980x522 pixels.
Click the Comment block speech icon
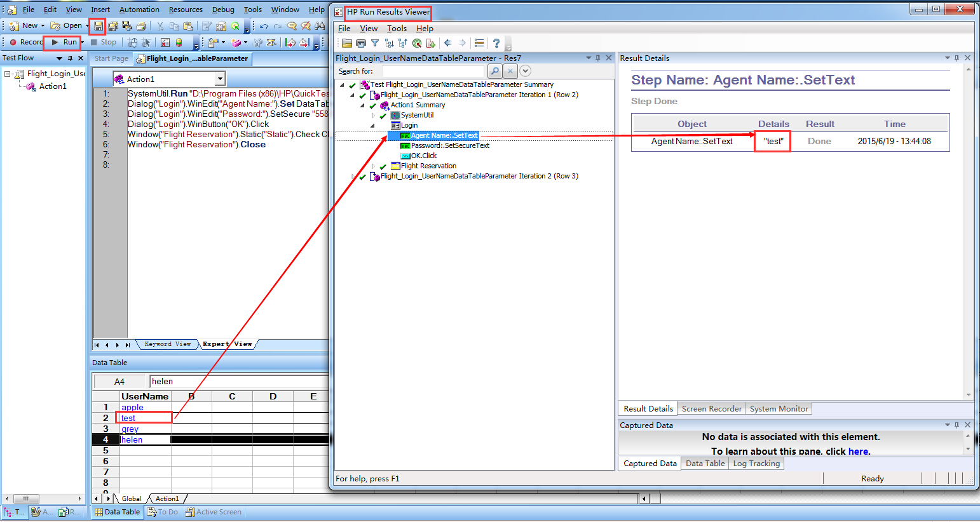(x=292, y=26)
